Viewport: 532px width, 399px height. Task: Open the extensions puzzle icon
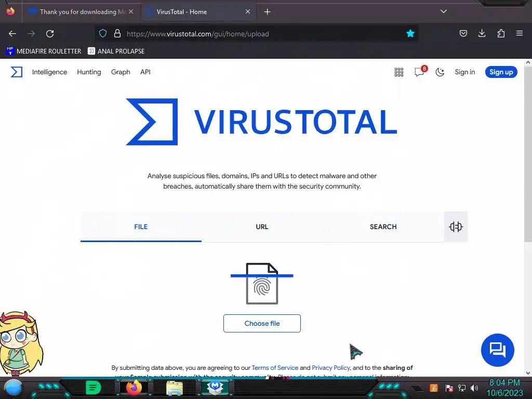[501, 33]
